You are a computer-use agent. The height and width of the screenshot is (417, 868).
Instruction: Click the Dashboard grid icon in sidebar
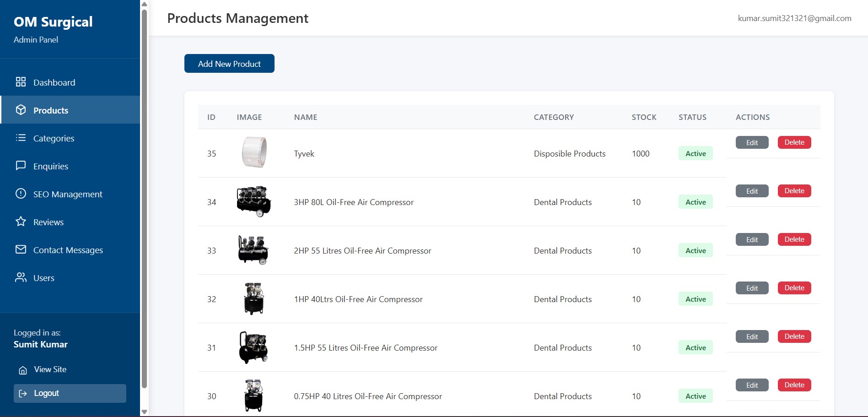pyautogui.click(x=21, y=82)
